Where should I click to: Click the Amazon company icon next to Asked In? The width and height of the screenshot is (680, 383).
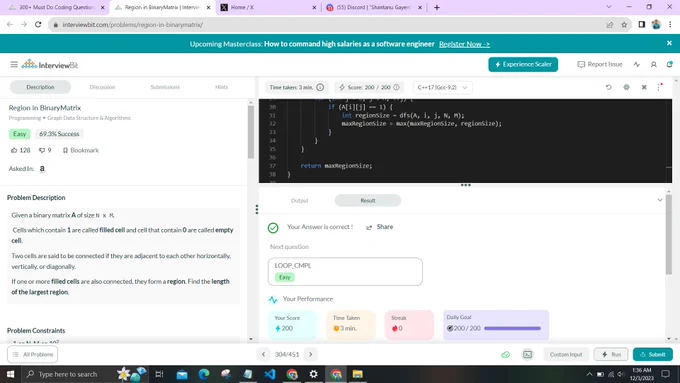42,168
